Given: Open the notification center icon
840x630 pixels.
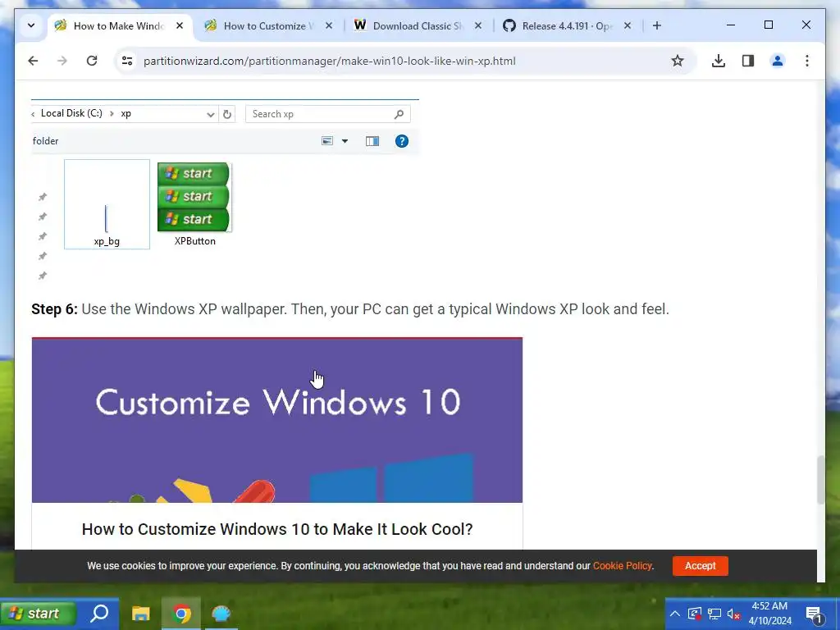Looking at the screenshot, I should [814, 614].
